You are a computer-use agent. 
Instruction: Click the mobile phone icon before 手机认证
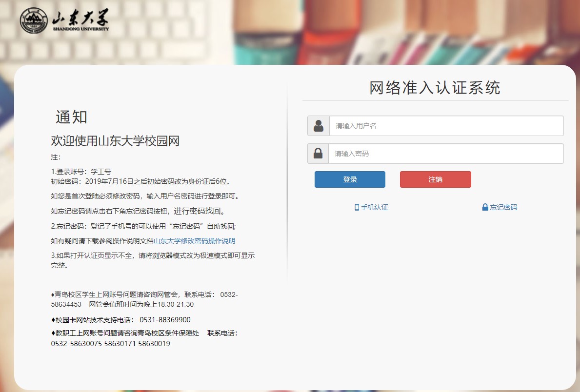(x=357, y=207)
